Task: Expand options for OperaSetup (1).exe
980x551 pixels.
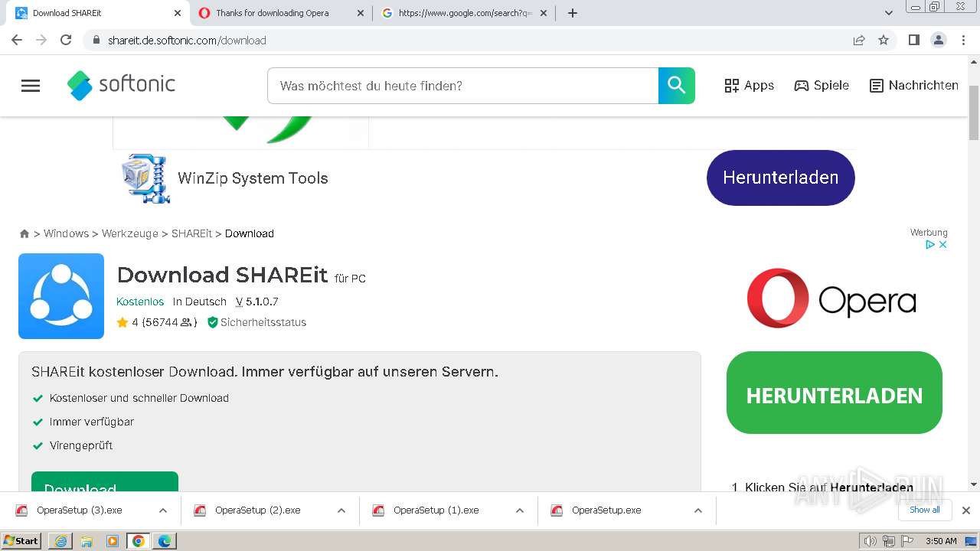Action: tap(520, 510)
